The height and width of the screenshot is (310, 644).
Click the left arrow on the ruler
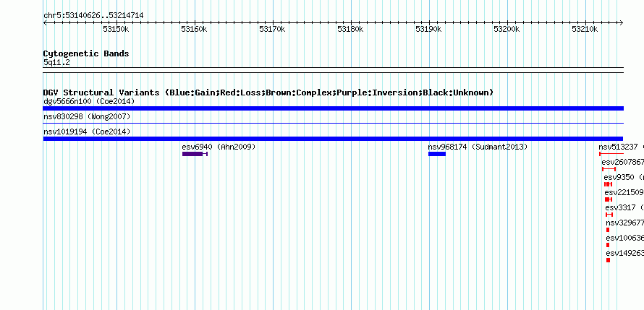tap(45, 23)
